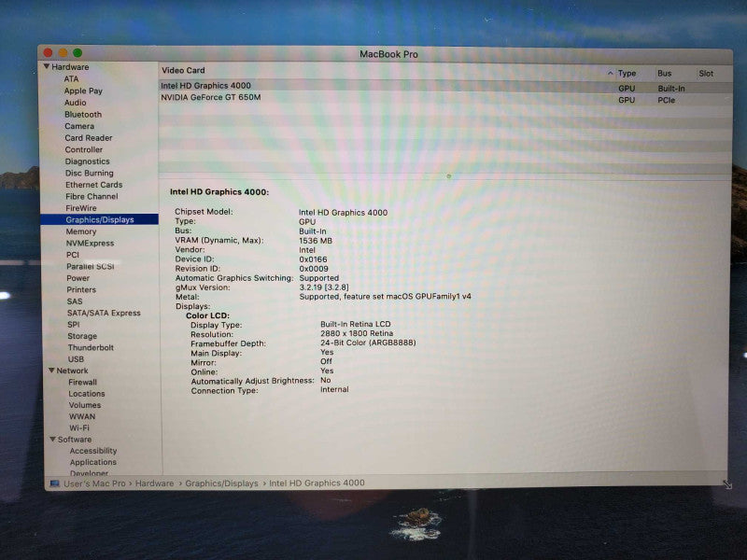This screenshot has height=560, width=747.
Task: Select Intel HD Graphics 4000 row
Action: tap(445, 86)
